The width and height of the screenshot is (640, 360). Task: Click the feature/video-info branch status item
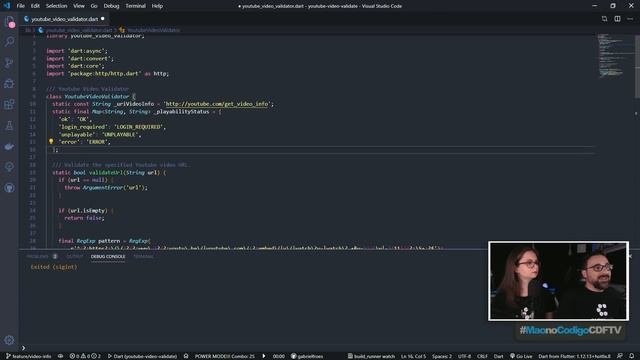[29, 356]
